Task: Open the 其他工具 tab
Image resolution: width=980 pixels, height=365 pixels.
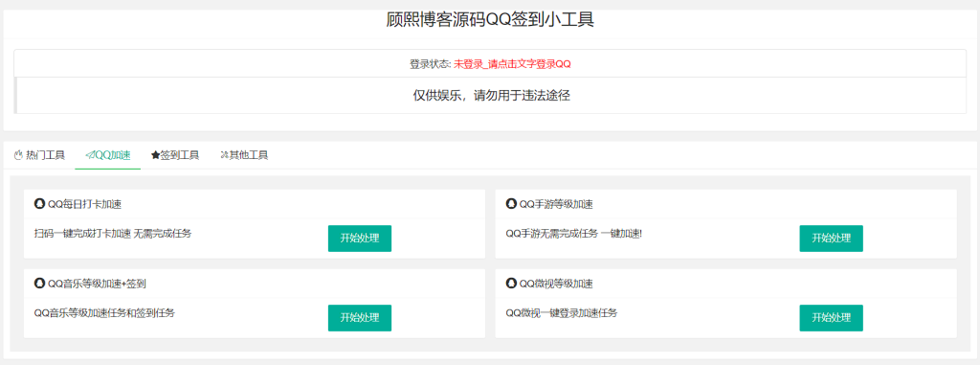Action: tap(244, 155)
